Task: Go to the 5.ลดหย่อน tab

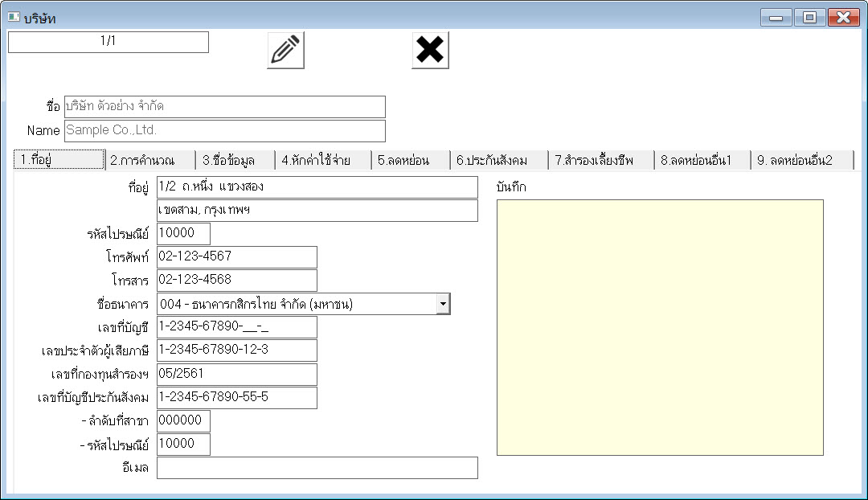Action: tap(409, 160)
